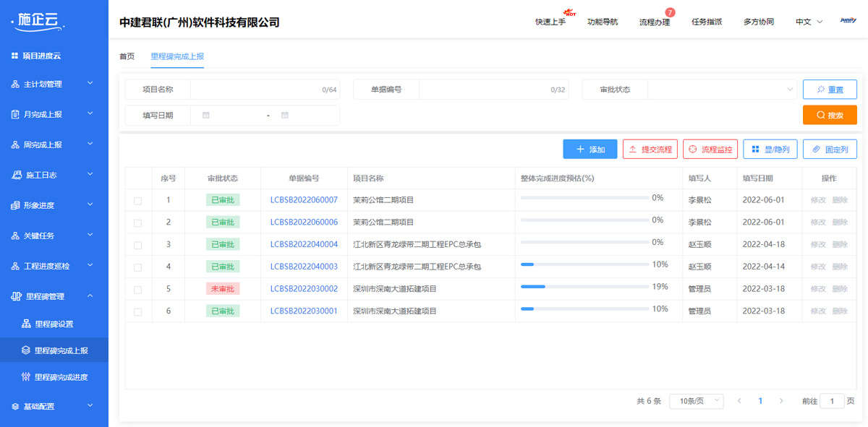Click the 固定列 button

click(830, 150)
